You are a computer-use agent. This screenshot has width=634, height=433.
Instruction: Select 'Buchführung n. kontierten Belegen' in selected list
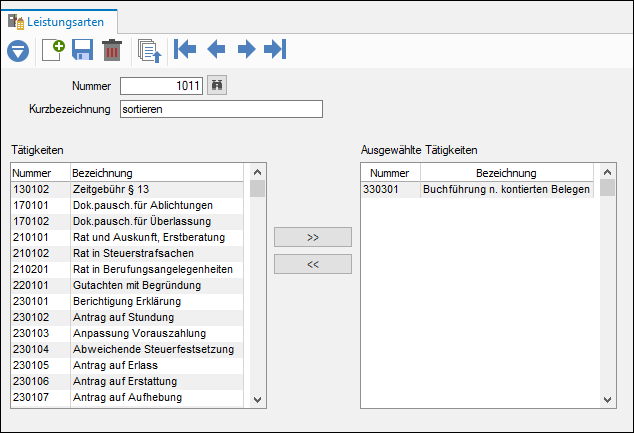506,189
